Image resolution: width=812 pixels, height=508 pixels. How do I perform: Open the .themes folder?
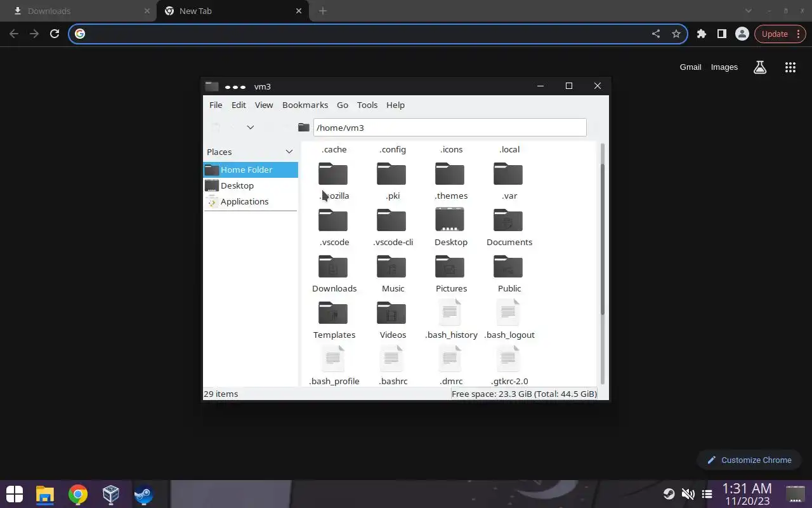click(450, 175)
